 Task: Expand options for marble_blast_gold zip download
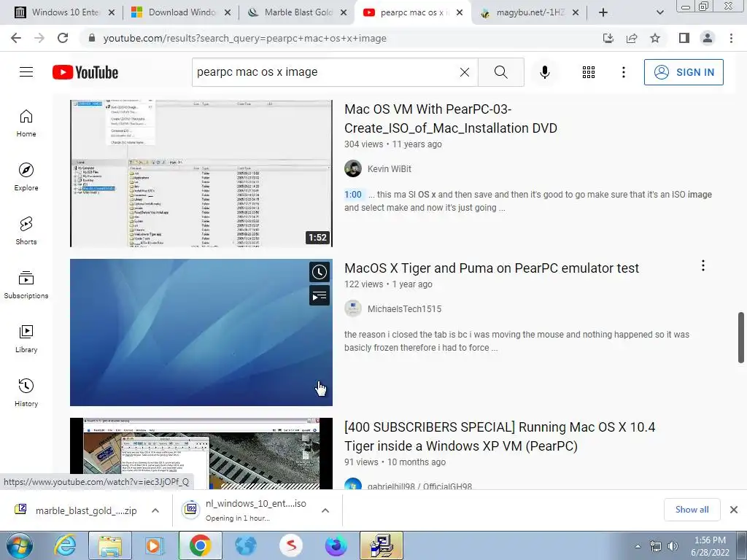coord(155,510)
